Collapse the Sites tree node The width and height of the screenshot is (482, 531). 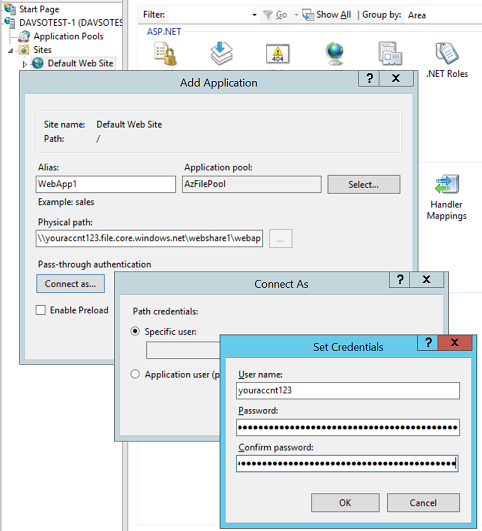tap(11, 51)
